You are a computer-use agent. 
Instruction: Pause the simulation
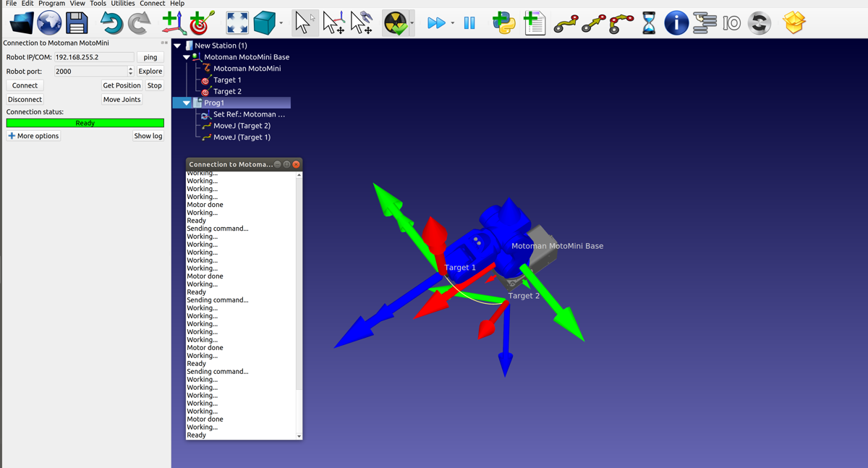point(469,23)
